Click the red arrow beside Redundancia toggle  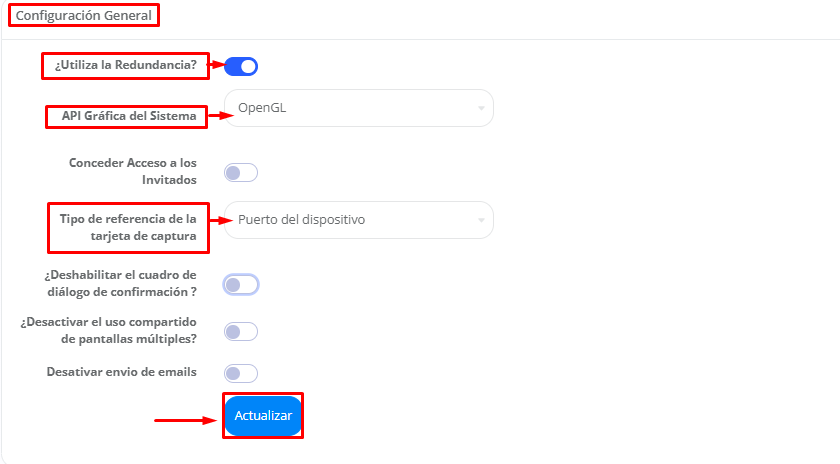[217, 65]
